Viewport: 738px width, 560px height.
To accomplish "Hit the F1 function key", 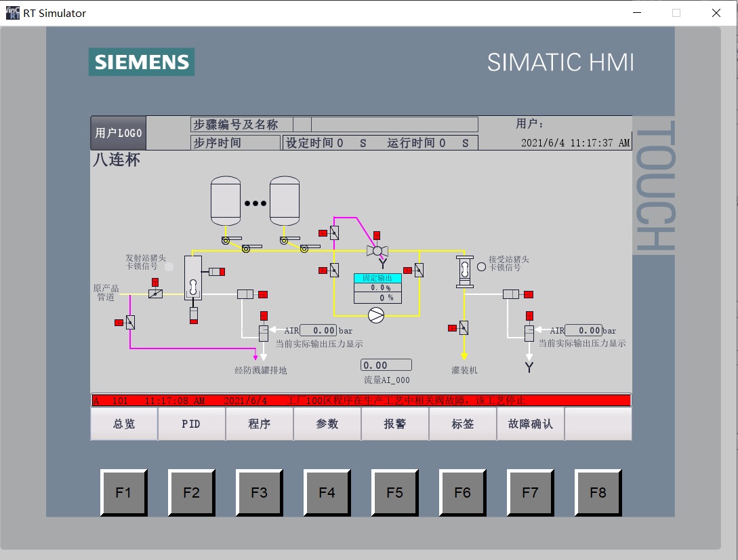I will [x=124, y=493].
